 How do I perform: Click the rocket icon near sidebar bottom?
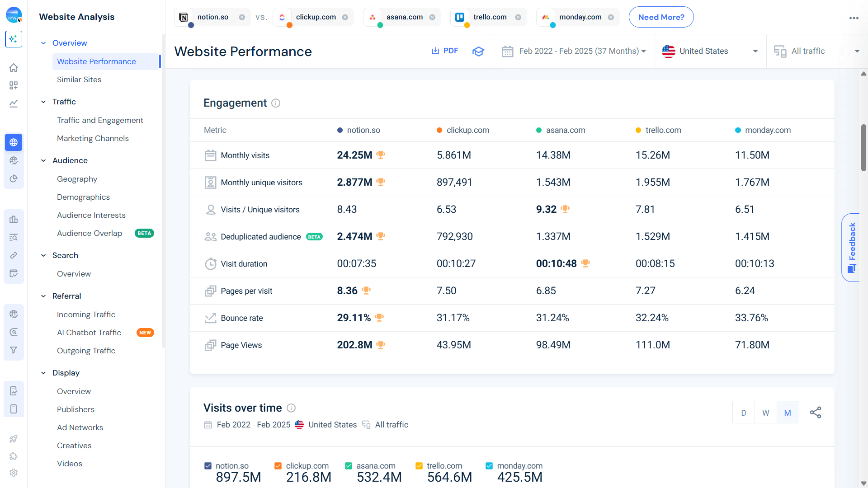click(14, 439)
